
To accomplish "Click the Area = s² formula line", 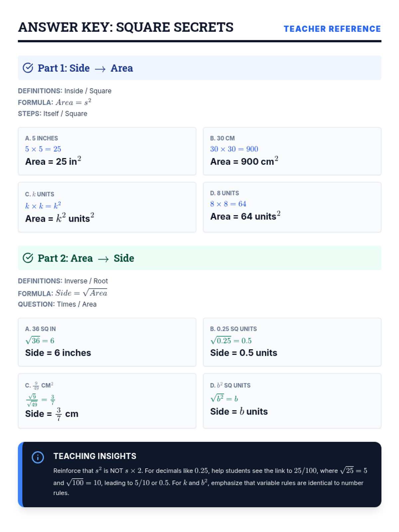I will [x=55, y=102].
